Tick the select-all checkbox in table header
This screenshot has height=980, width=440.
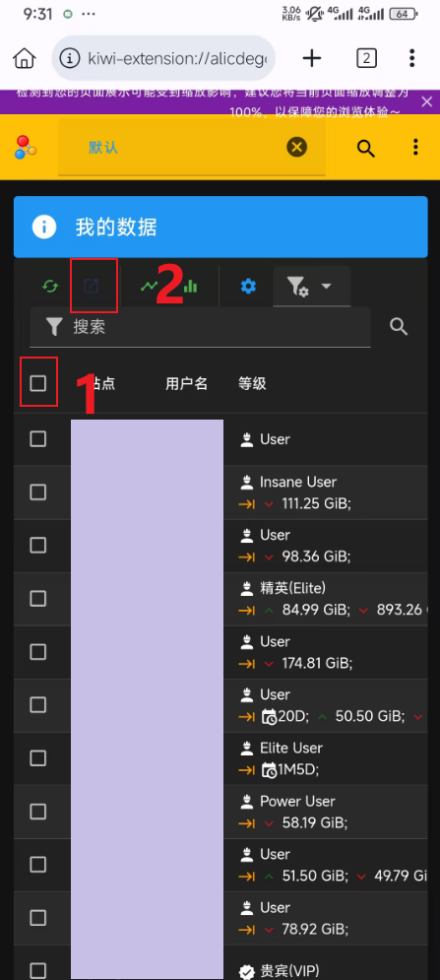click(38, 383)
